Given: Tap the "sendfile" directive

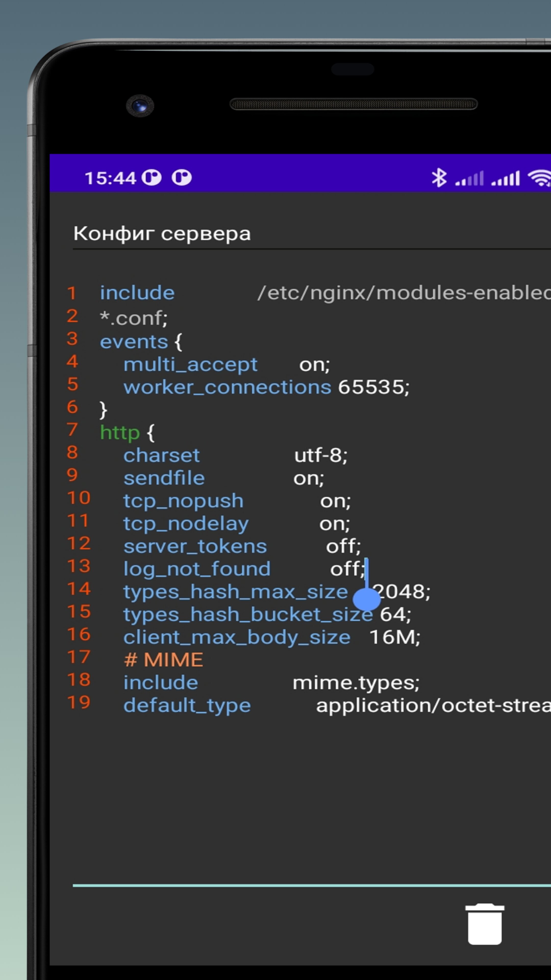Looking at the screenshot, I should [x=164, y=478].
